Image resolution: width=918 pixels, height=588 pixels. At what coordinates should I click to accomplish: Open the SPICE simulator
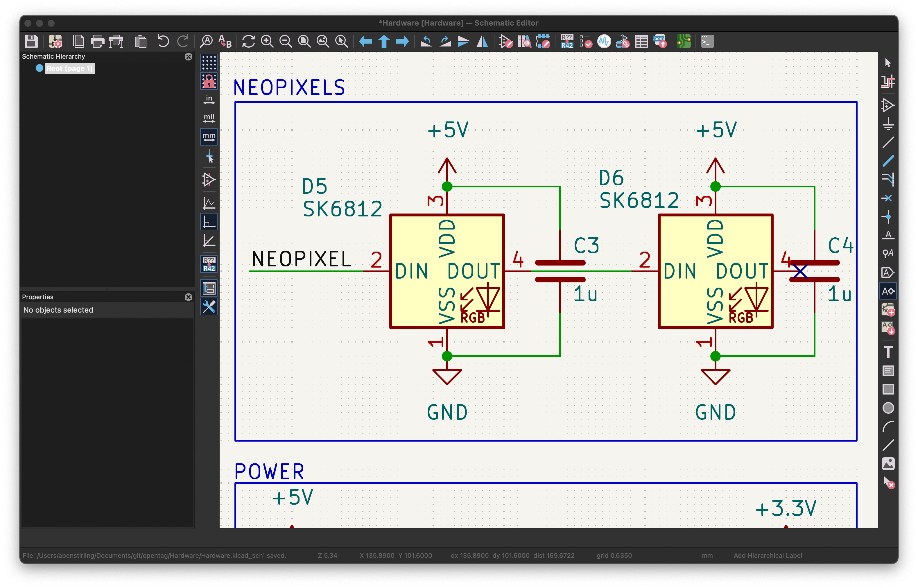pyautogui.click(x=604, y=41)
